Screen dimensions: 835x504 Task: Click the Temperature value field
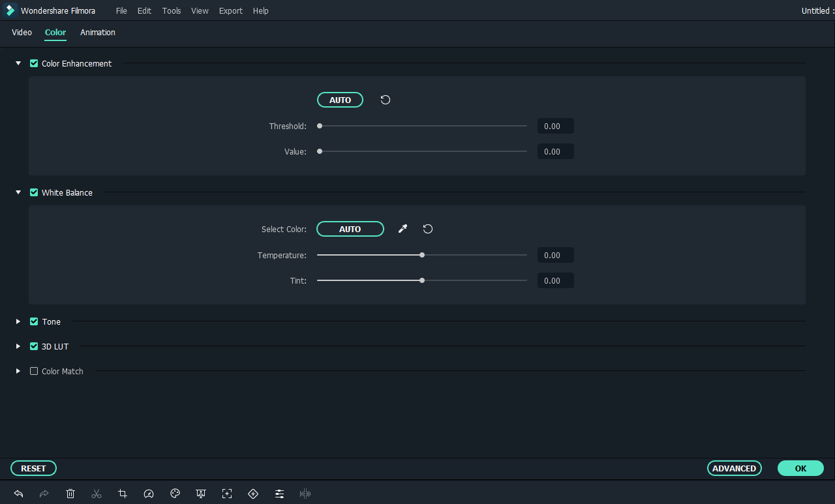click(x=555, y=255)
